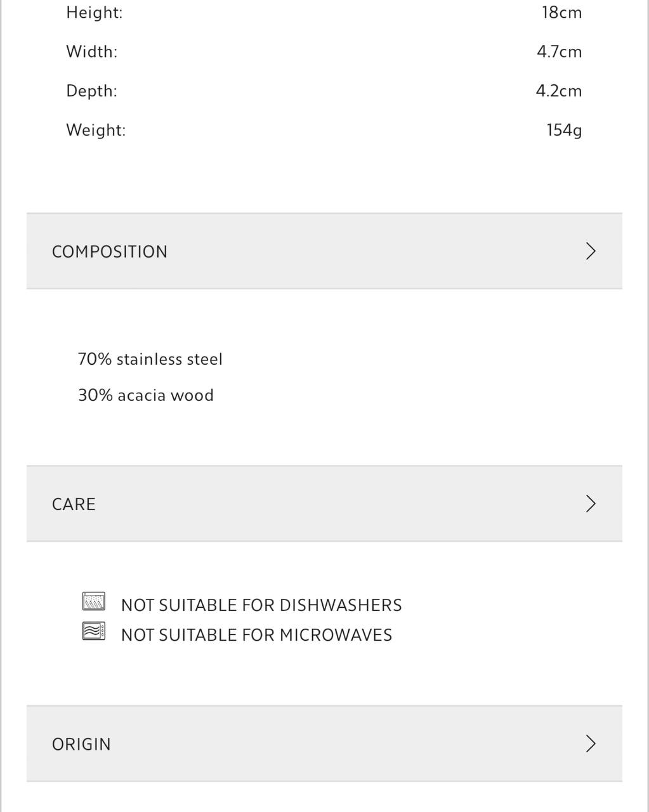
Task: Select the 4.2cm depth value
Action: 558,91
